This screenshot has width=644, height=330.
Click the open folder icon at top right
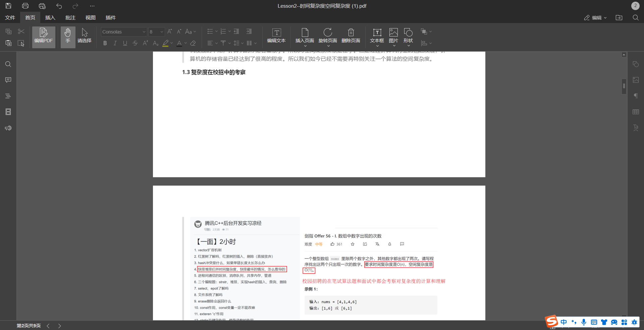pos(619,17)
